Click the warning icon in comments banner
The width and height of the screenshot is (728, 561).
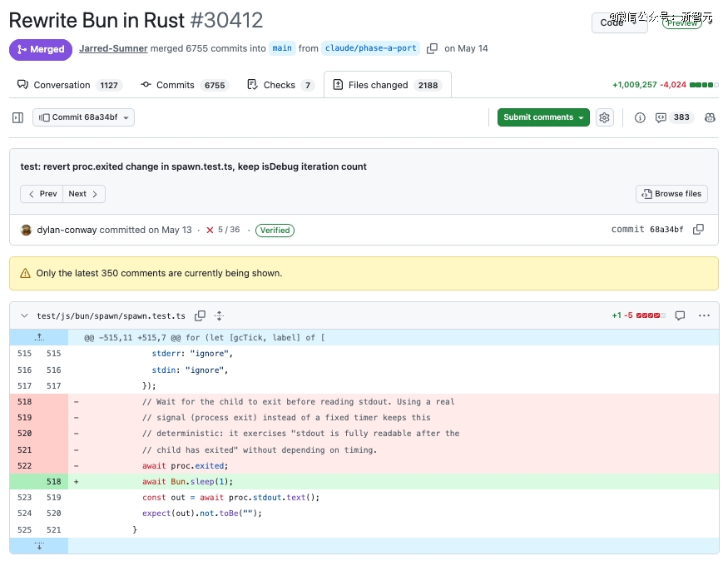pos(25,273)
